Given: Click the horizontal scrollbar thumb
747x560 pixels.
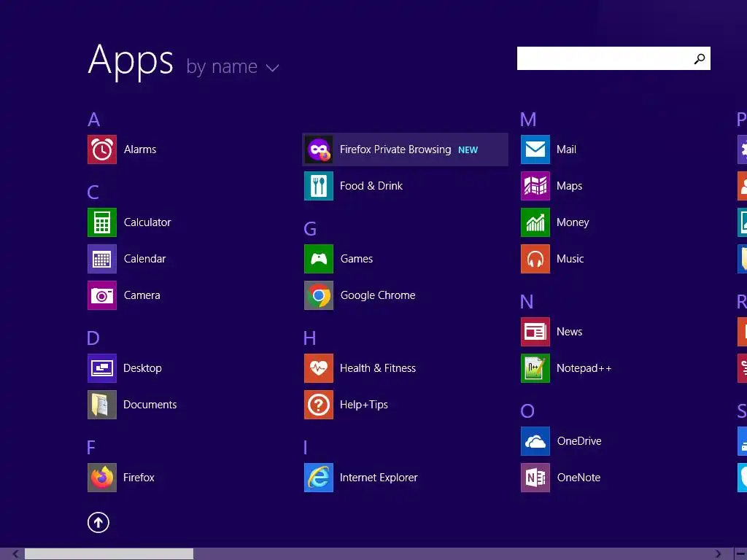Looking at the screenshot, I should point(109,554).
